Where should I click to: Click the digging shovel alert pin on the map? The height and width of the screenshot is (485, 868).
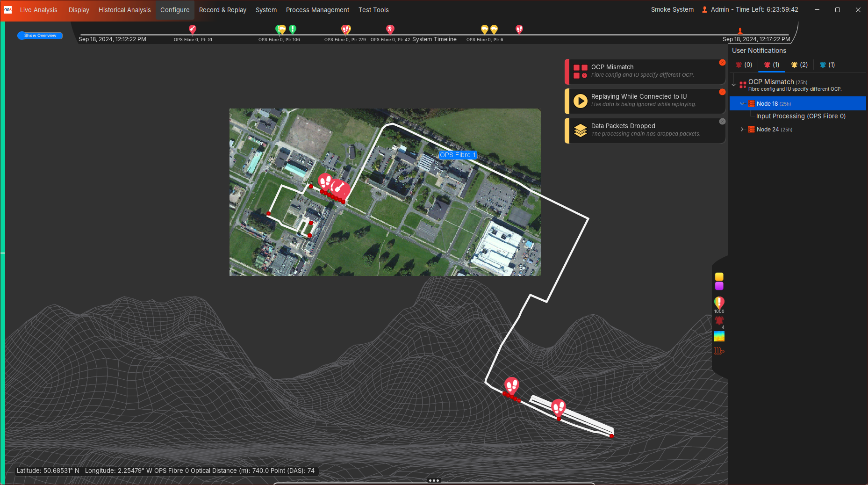pos(340,187)
